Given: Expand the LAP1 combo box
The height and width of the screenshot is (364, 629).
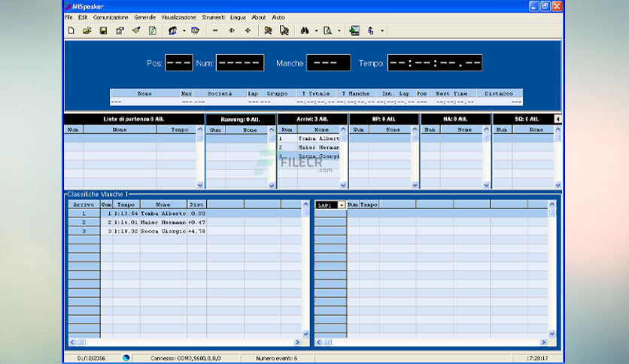Looking at the screenshot, I should [342, 205].
